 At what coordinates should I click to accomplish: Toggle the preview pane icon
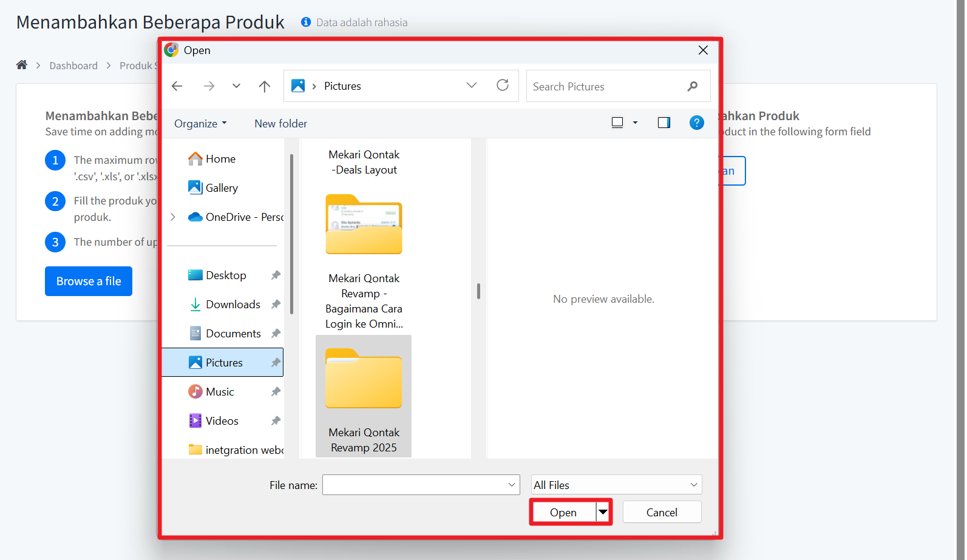tap(664, 123)
